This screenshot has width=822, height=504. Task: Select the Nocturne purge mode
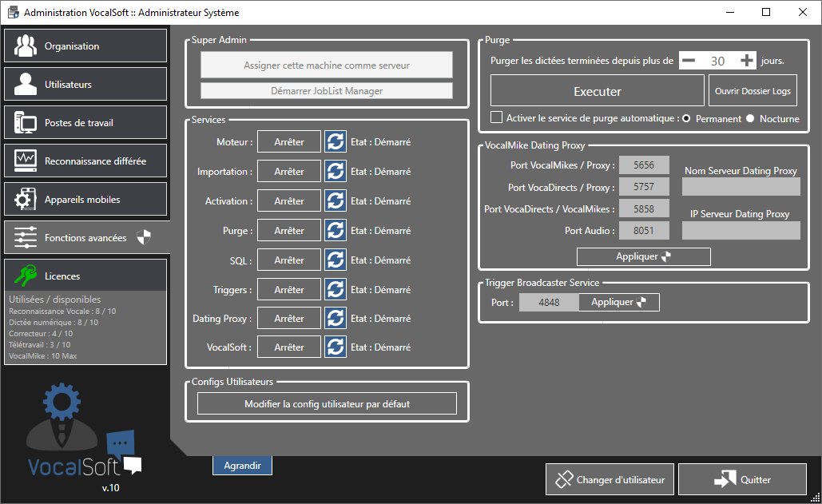(750, 118)
